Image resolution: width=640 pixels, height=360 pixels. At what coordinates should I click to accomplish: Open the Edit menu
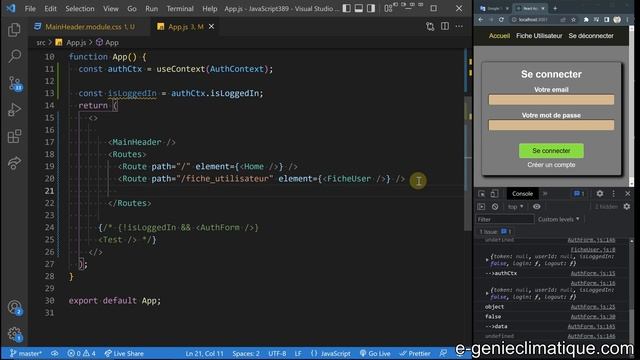pos(50,9)
